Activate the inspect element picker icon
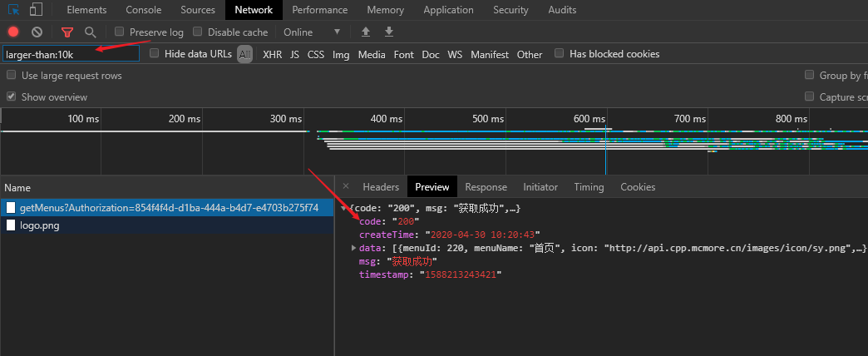This screenshot has height=356, width=868. click(14, 9)
